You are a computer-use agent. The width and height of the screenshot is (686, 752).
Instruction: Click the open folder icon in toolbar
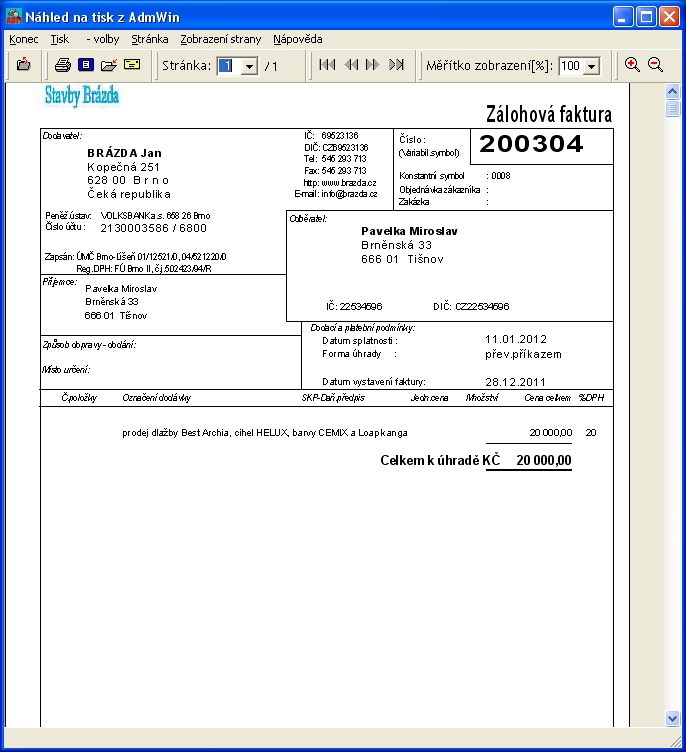[x=109, y=65]
